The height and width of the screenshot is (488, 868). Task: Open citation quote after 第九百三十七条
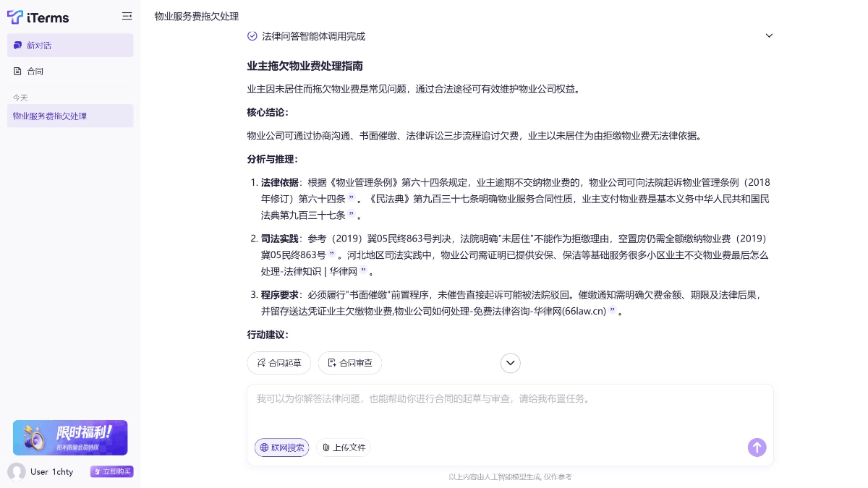[x=352, y=215]
